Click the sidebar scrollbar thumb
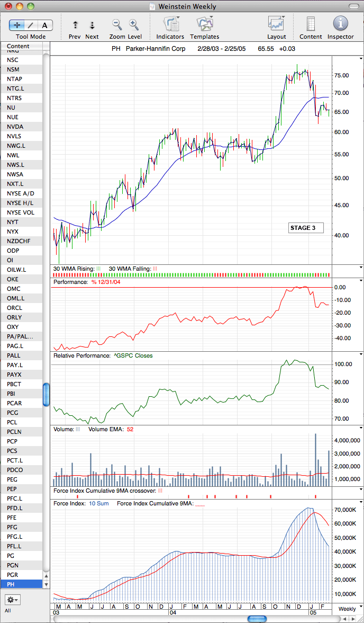This screenshot has width=364, height=623. (47, 395)
